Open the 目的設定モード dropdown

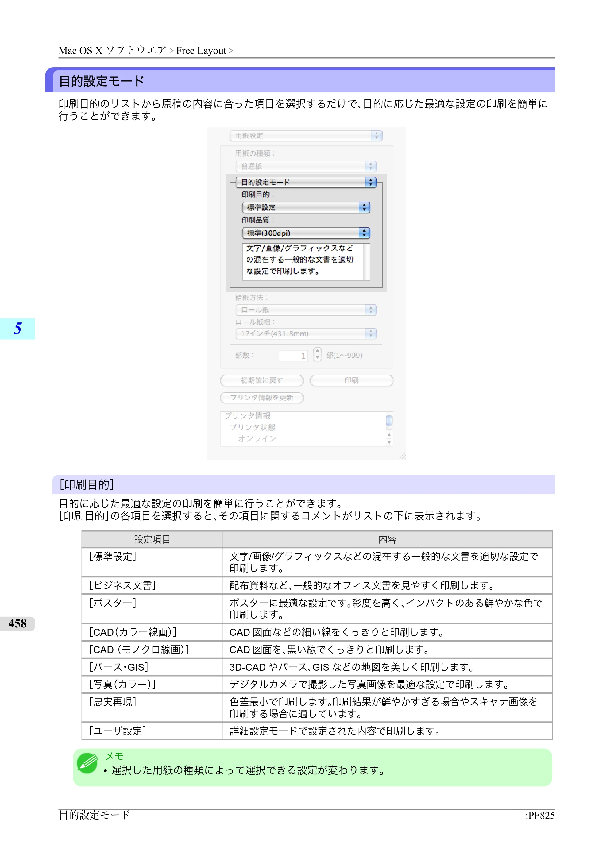[x=306, y=182]
